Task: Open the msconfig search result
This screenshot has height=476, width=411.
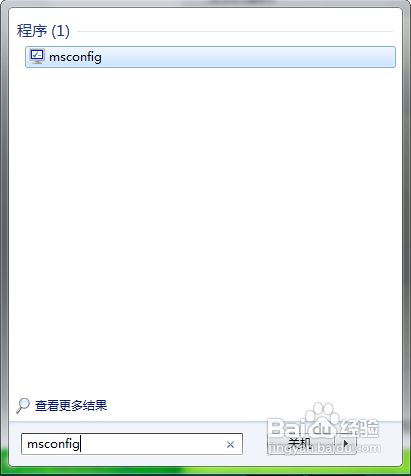Action: coord(210,57)
